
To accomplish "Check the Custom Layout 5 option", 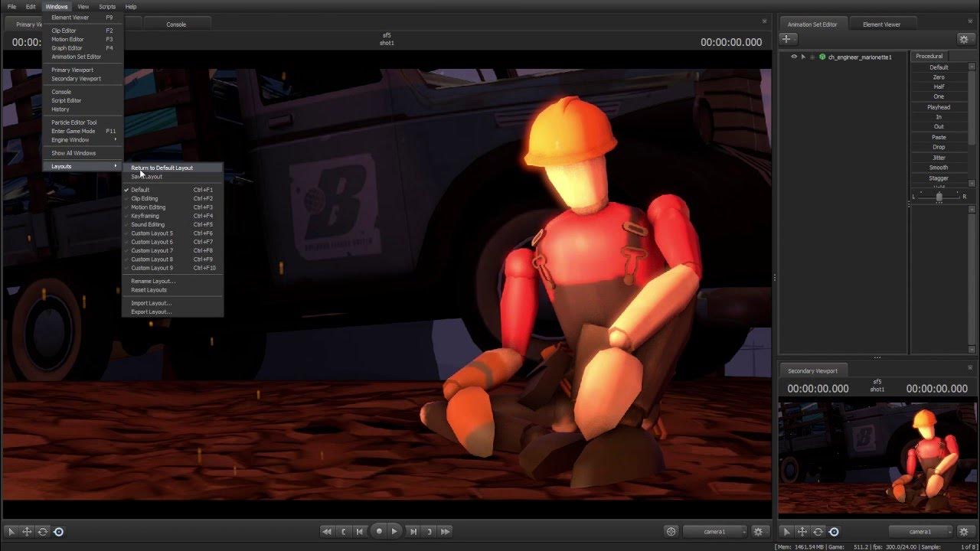I will [172, 233].
